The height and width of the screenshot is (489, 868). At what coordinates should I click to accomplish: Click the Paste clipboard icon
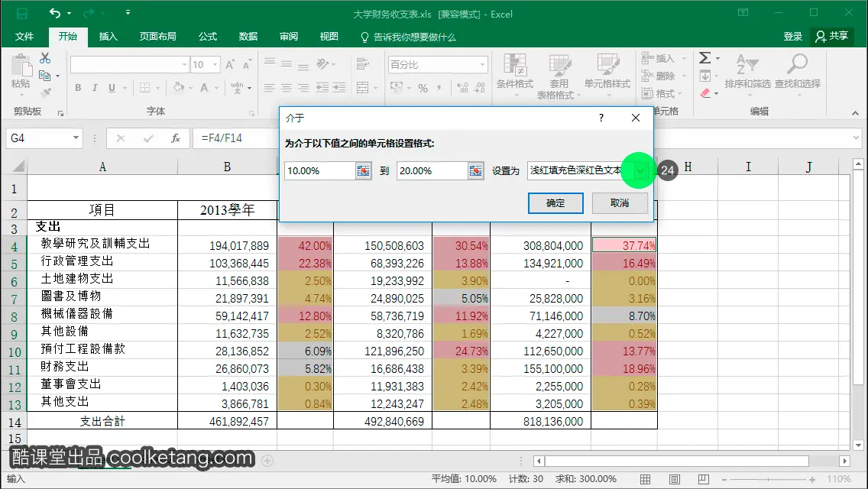[21, 66]
